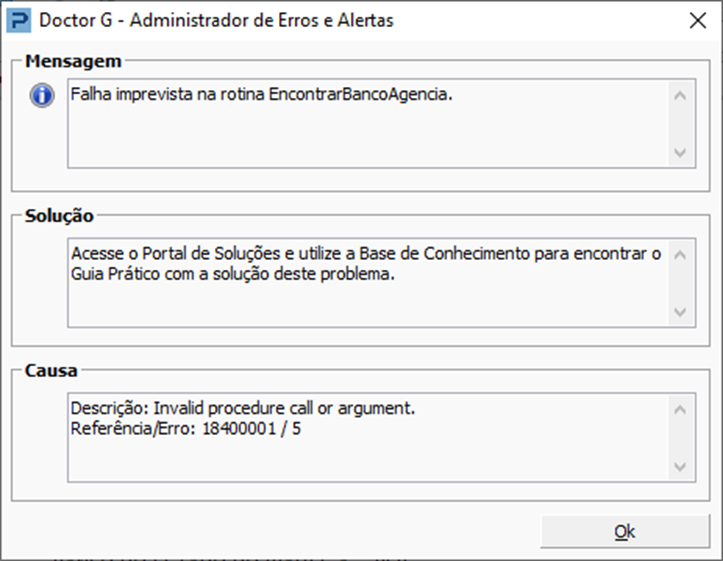Click the Solução box scroll down arrow
Viewport: 723px width, 561px height.
(x=680, y=312)
